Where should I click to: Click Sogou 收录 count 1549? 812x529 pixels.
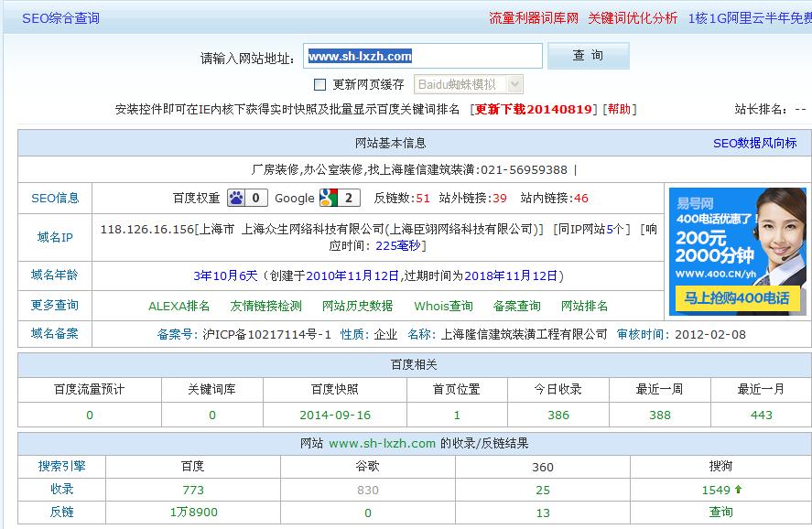tap(716, 490)
